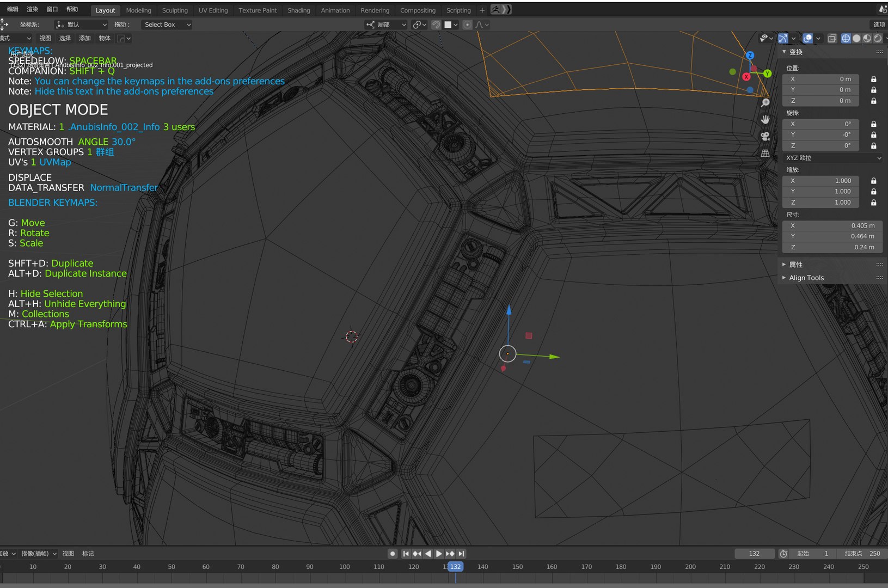The height and width of the screenshot is (588, 888).
Task: Toggle snapping magnet in header
Action: coord(436,24)
